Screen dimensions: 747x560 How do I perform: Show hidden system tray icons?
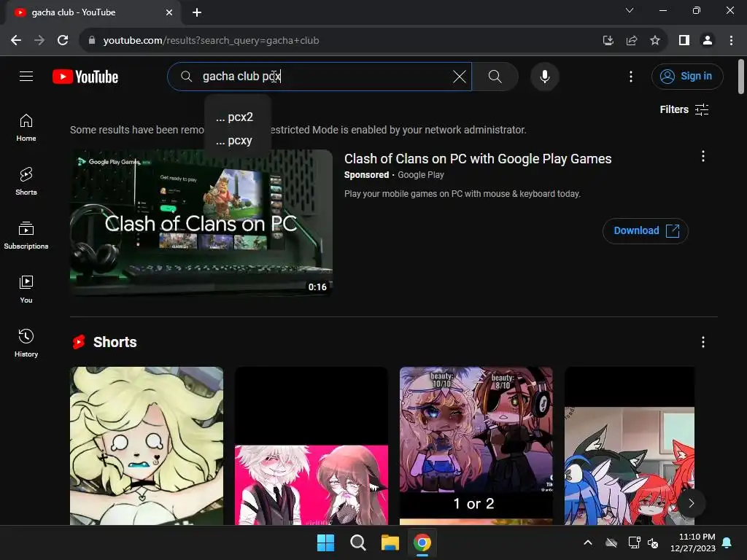588,542
